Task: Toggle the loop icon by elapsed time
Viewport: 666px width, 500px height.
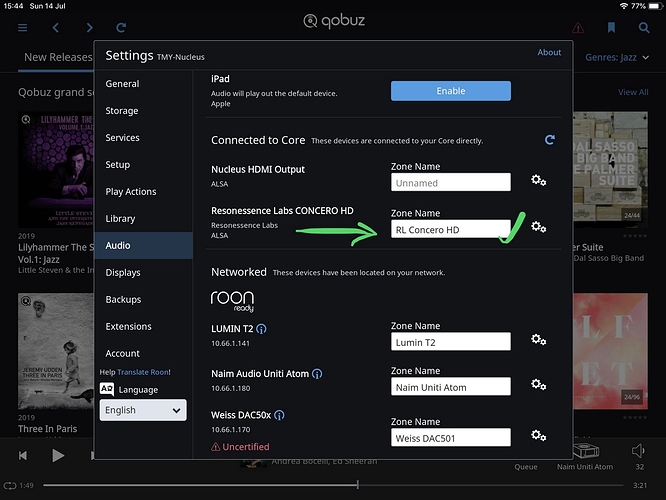Action: (9, 485)
